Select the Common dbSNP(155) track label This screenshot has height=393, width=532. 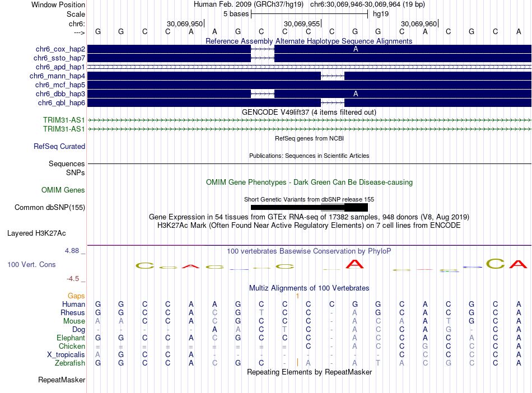50,208
